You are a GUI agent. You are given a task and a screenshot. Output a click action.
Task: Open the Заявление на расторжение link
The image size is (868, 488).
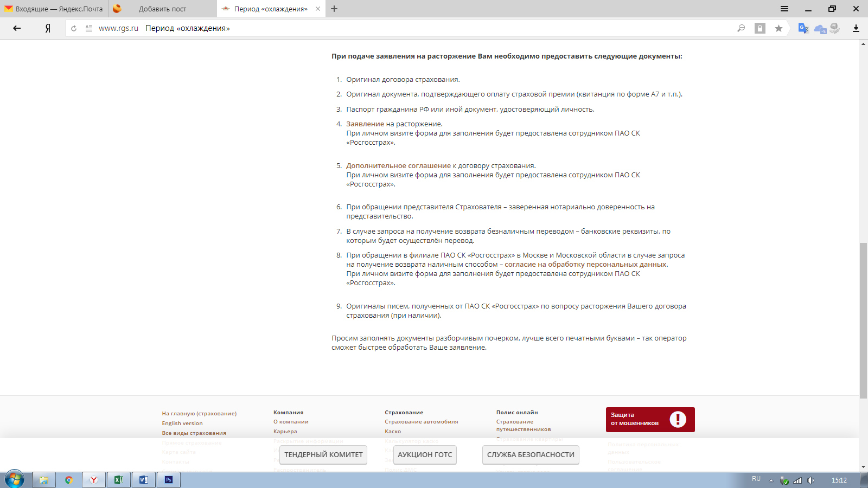[365, 124]
